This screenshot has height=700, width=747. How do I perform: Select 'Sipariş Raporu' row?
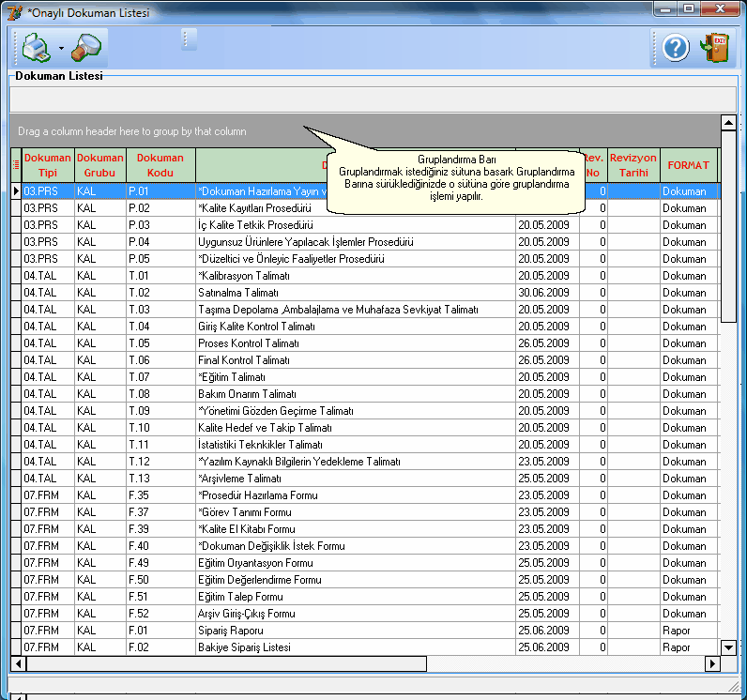(365, 631)
